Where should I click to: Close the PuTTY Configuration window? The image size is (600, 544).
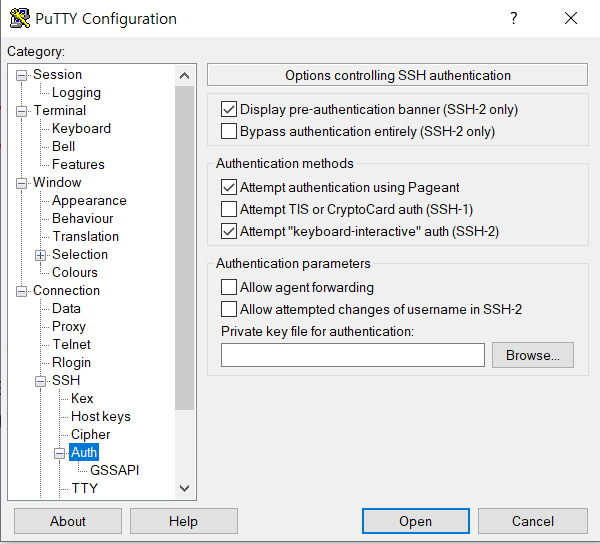571,18
